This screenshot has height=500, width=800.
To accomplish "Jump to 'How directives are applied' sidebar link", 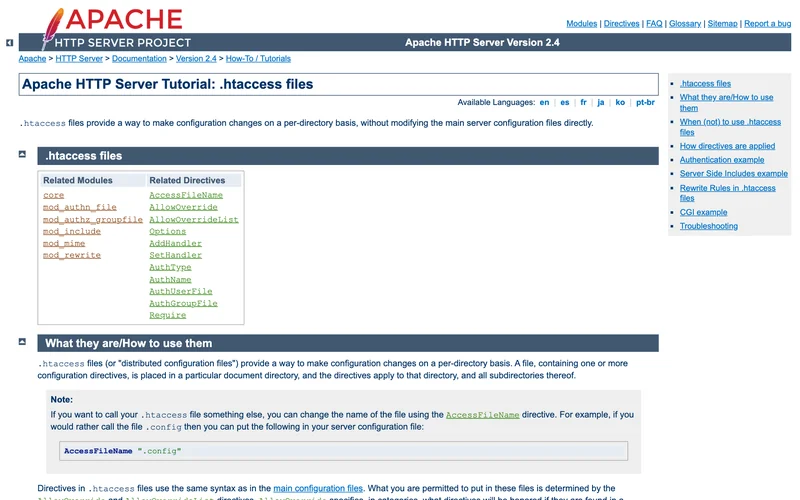I will point(727,146).
